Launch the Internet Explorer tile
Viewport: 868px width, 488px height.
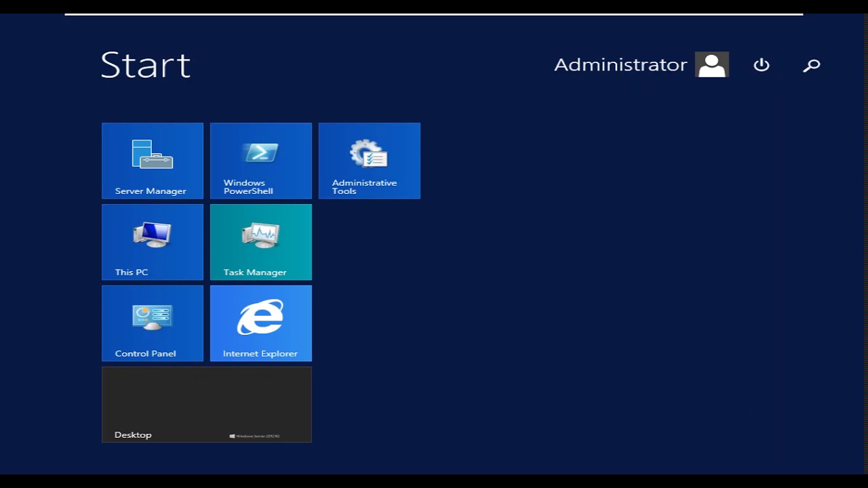coord(261,323)
